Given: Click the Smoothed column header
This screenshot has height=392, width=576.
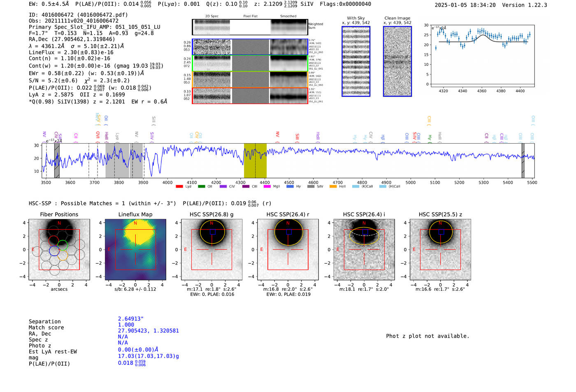Looking at the screenshot, I should click(288, 16).
